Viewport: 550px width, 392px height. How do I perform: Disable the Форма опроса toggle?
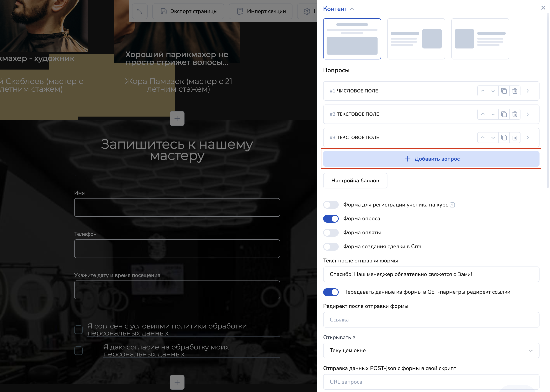click(x=331, y=219)
